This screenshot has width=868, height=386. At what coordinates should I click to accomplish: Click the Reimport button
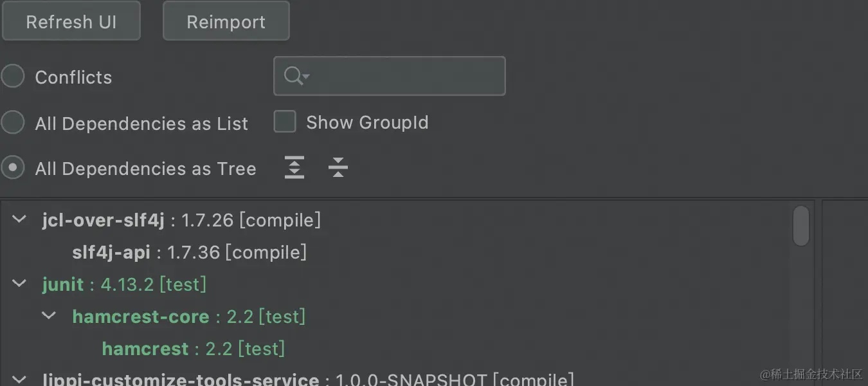[226, 21]
